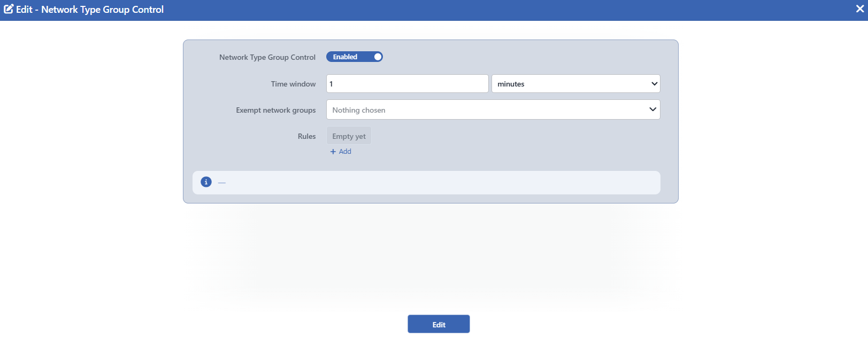Click the 'Exempt network groups' label

tap(276, 110)
